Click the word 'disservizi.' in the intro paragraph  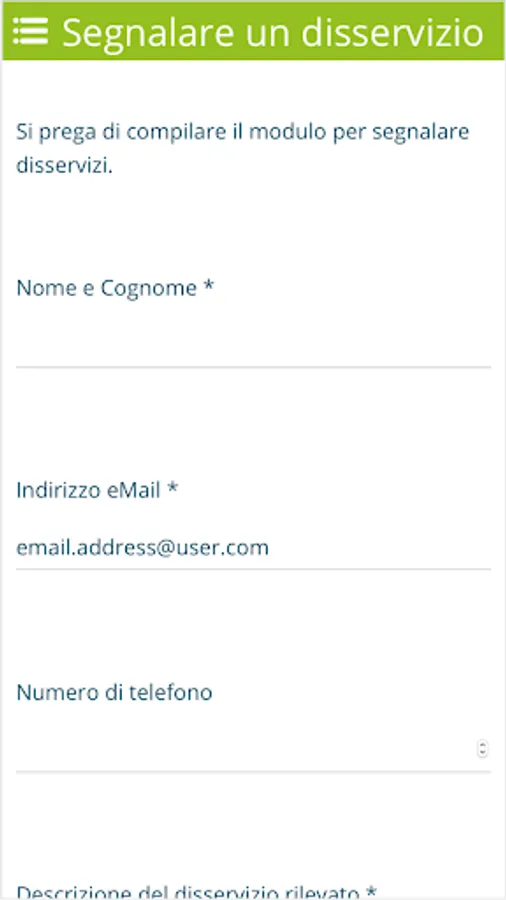[64, 165]
